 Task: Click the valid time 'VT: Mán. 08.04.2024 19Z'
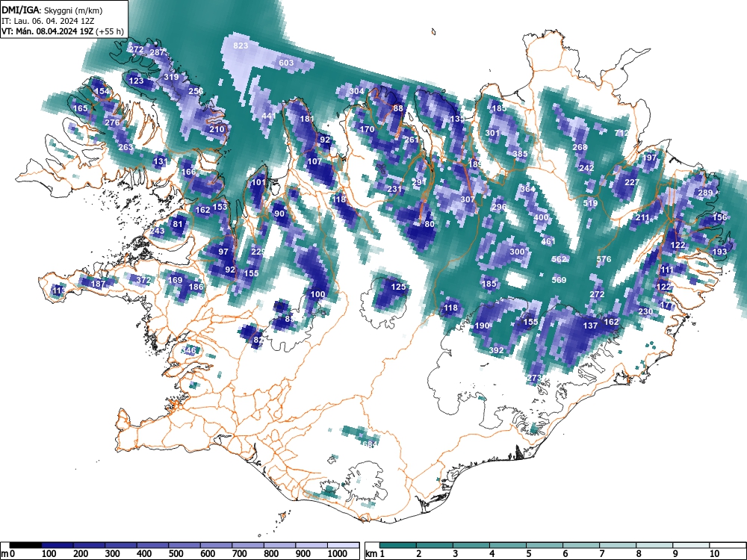click(48, 31)
